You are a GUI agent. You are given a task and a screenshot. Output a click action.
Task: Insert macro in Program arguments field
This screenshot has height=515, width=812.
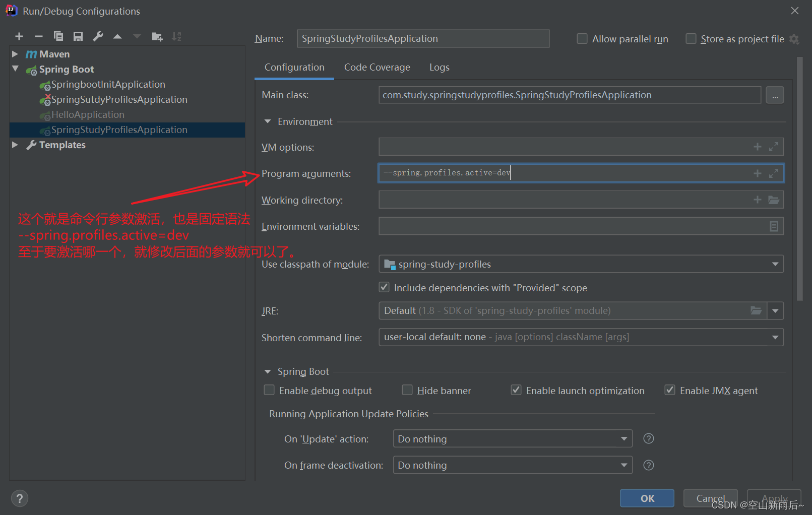758,173
